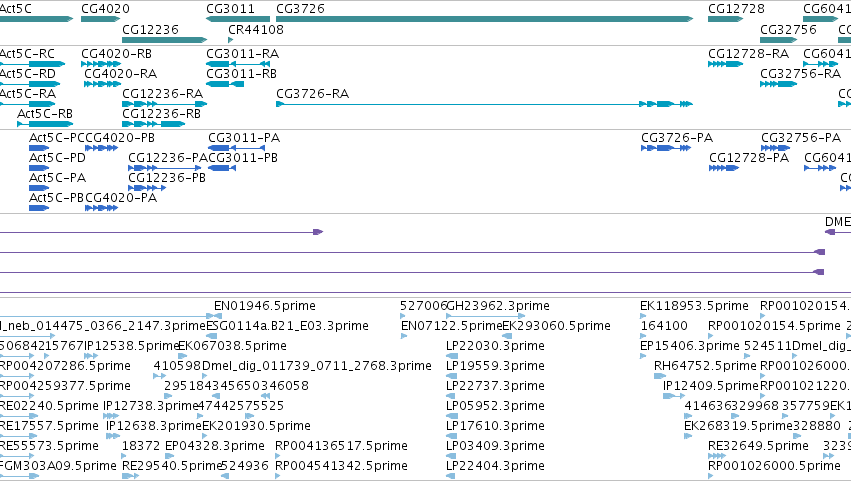Click the CG4020 gene label

(105, 9)
